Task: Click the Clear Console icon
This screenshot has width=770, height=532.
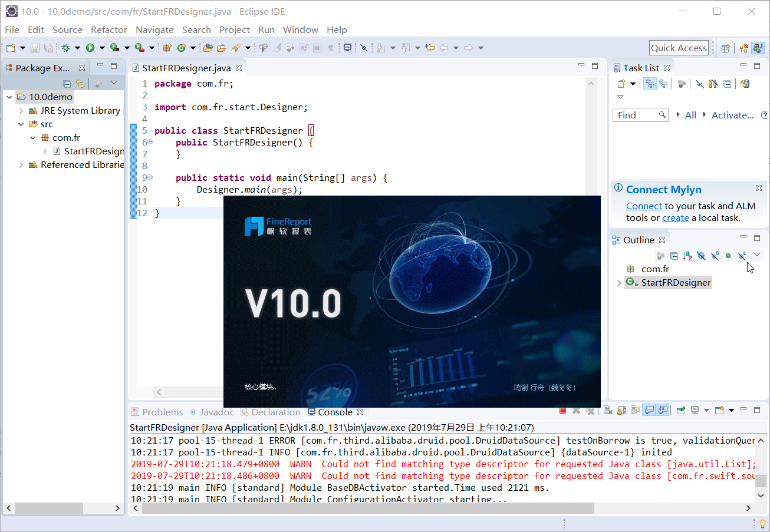Action: [x=607, y=411]
